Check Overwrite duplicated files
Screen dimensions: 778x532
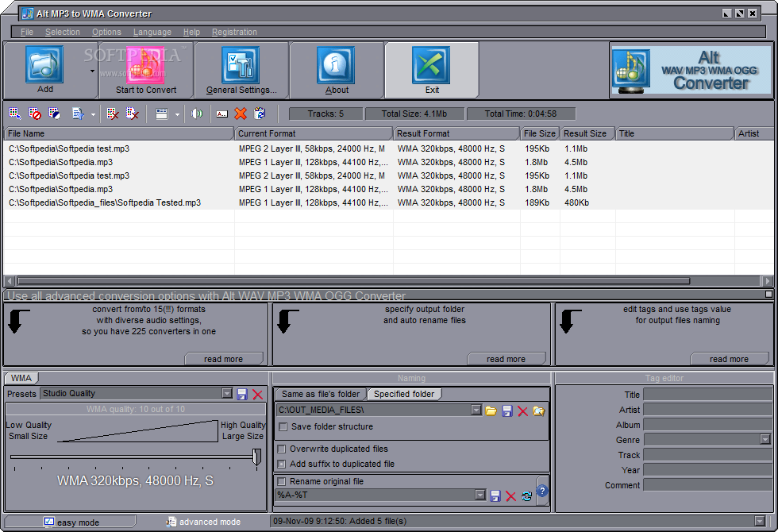tap(281, 449)
